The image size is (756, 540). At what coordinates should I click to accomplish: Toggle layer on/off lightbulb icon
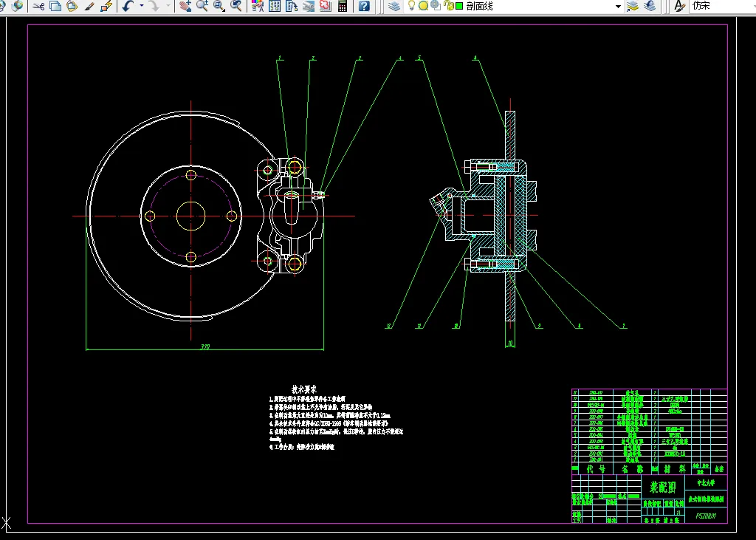(x=412, y=6)
